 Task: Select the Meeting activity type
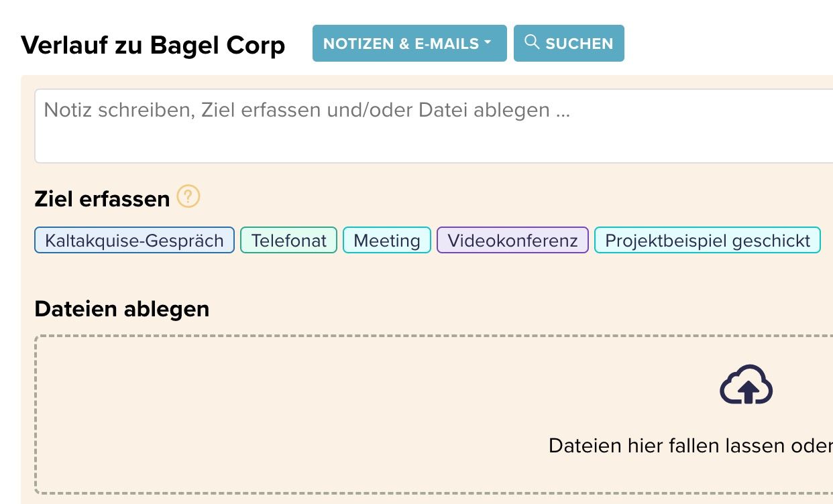pyautogui.click(x=386, y=240)
